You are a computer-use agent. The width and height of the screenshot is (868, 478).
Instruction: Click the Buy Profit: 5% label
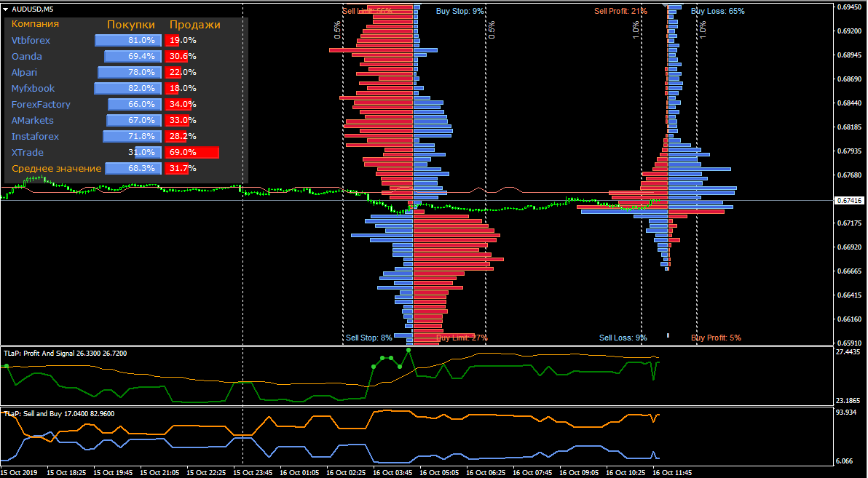pos(716,338)
